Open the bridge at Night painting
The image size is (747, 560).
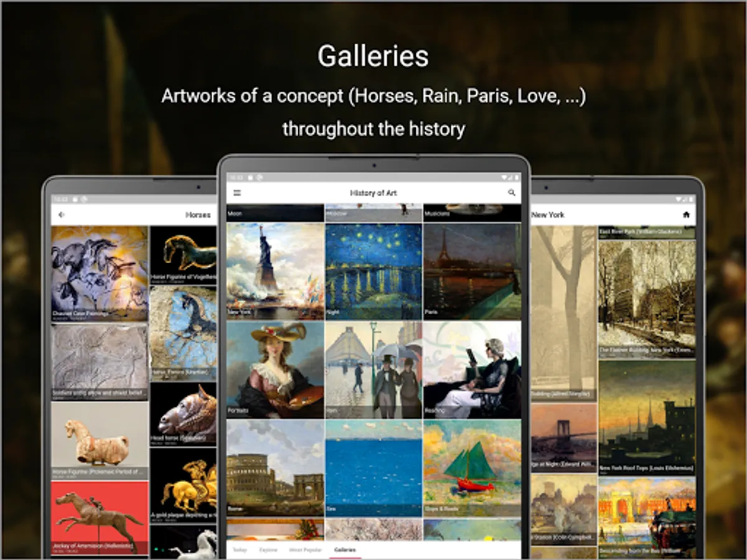pyautogui.click(x=563, y=438)
